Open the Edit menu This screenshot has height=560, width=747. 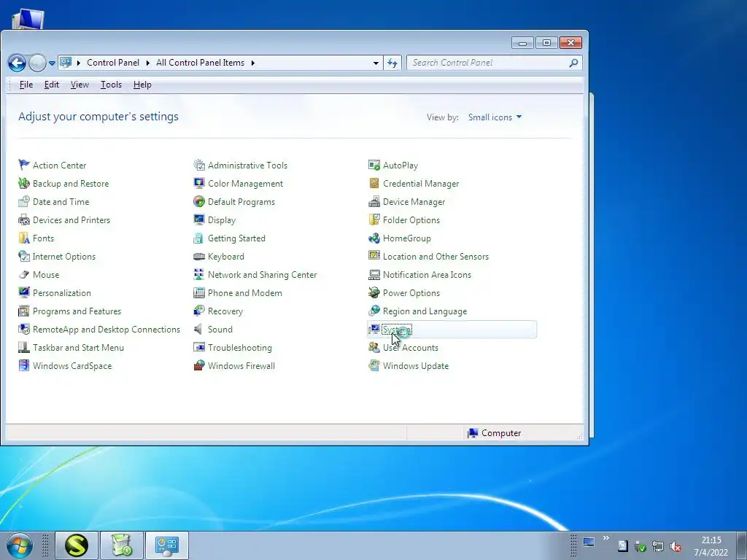coord(52,85)
